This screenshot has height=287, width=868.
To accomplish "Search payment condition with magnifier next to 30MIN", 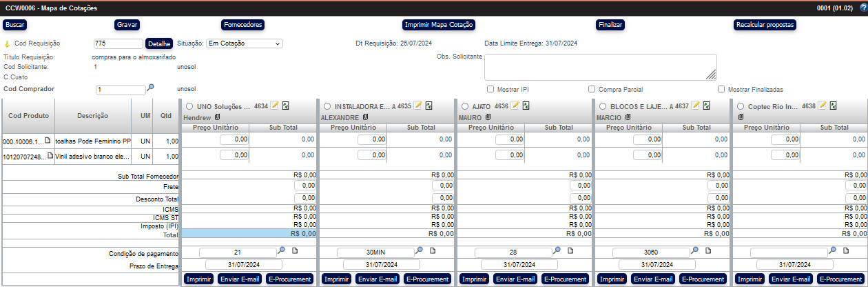I will pos(420,251).
